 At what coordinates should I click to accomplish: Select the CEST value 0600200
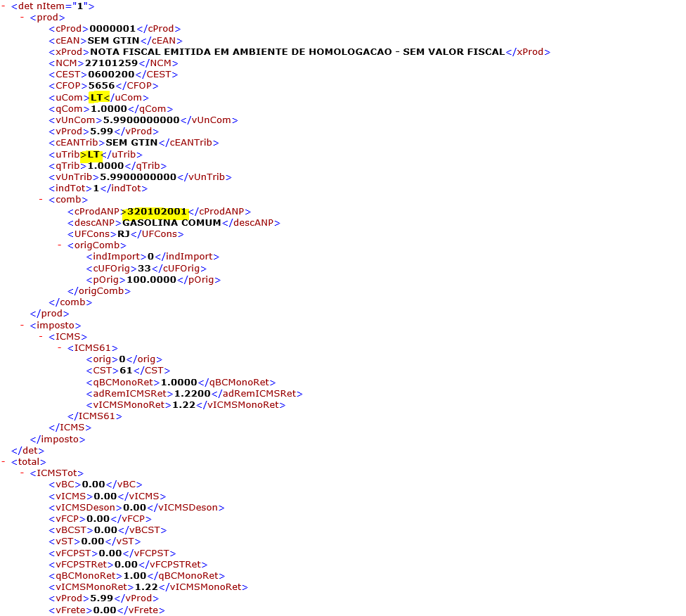point(111,75)
